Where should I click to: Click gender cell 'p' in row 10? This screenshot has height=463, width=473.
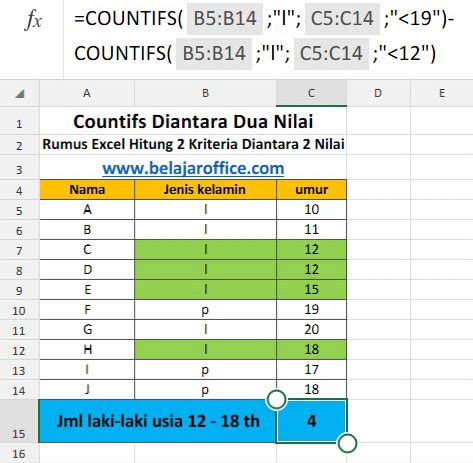205,310
